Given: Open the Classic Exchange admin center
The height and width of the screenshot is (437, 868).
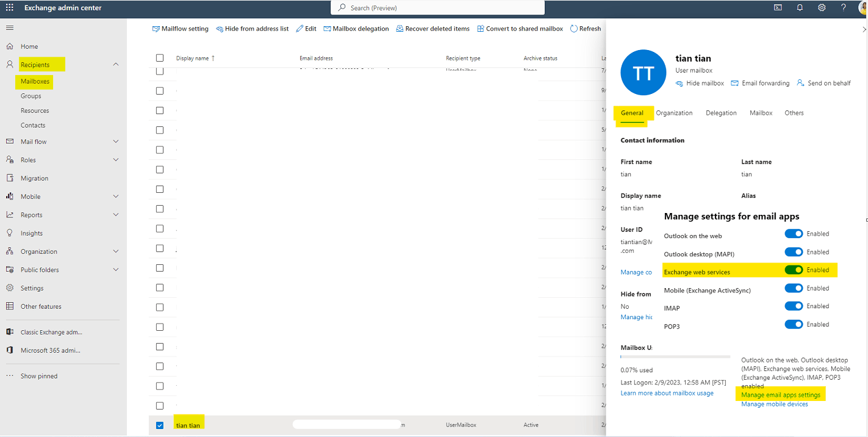Looking at the screenshot, I should coord(51,332).
